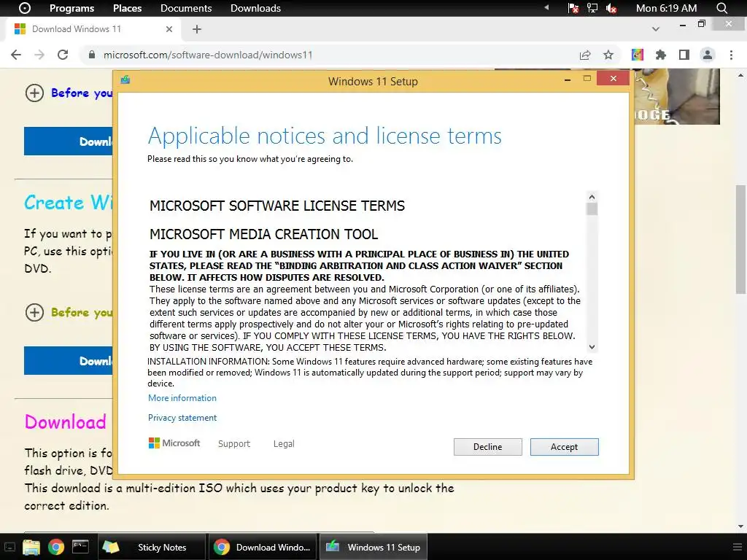Click the Microsoft logo in setup footer
Viewport: 747px width, 560px height.
pos(174,443)
